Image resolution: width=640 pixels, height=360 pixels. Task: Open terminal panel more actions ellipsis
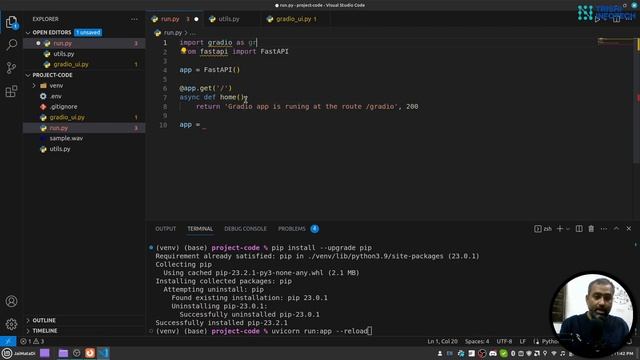[604, 229]
